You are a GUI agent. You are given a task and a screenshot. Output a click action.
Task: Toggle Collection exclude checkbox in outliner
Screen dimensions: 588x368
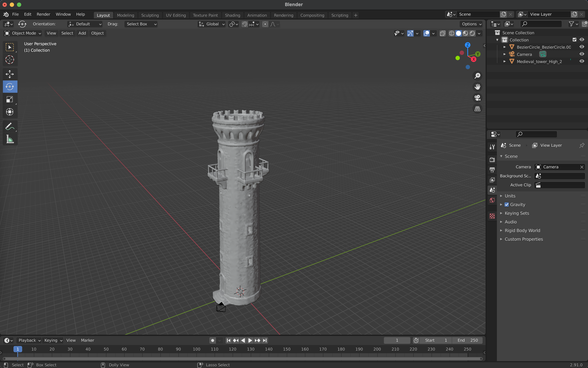point(574,40)
